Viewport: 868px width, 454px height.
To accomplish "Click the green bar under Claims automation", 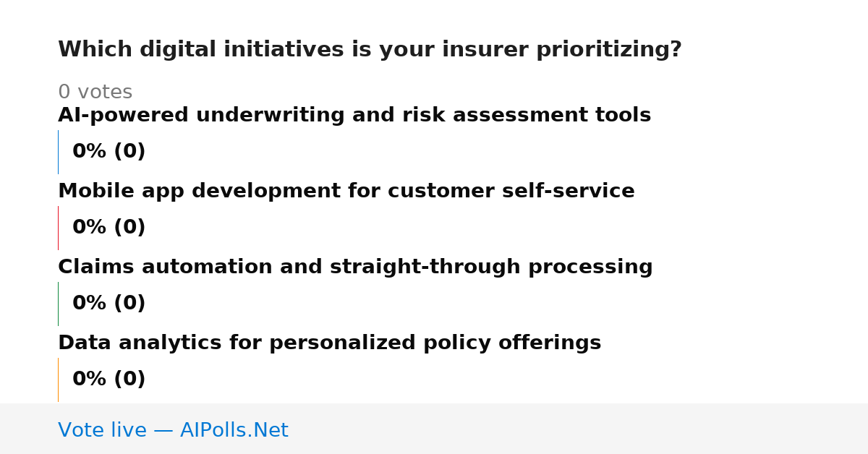I will pyautogui.click(x=58, y=304).
